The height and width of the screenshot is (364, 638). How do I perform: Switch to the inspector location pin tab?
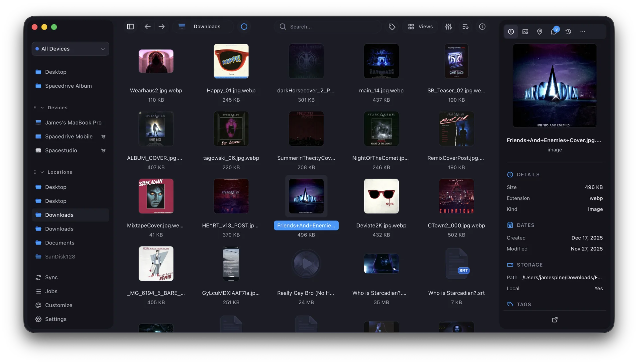click(540, 32)
